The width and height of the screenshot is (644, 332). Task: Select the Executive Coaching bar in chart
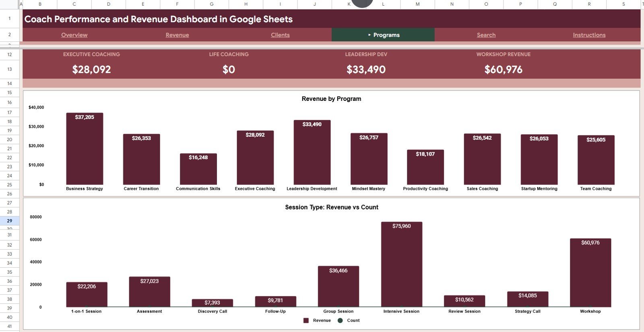point(255,158)
